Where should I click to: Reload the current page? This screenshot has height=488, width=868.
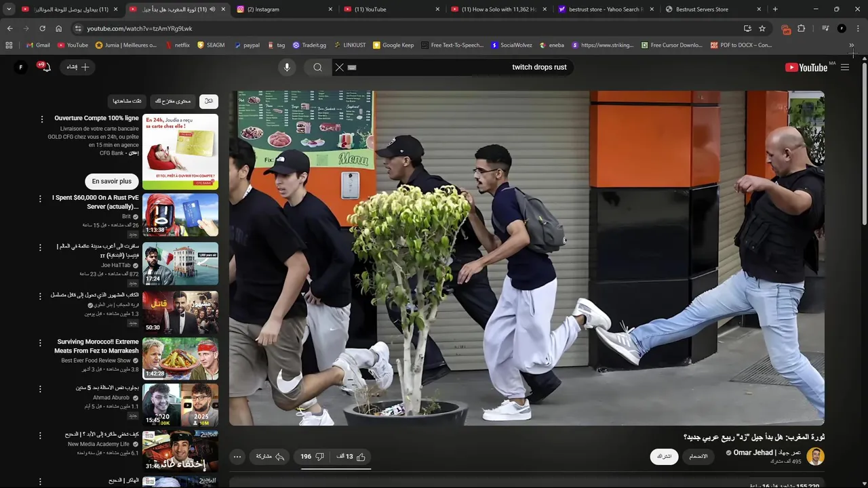[x=42, y=28]
